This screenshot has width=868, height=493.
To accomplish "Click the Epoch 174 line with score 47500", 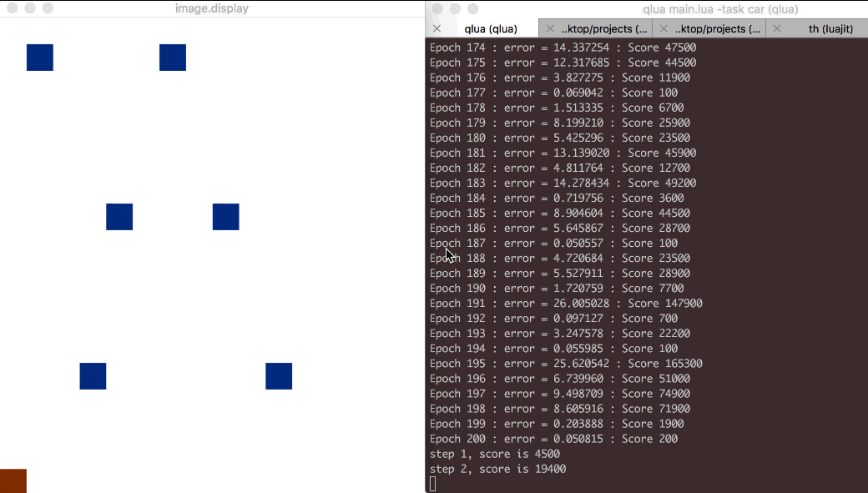I will pos(563,48).
